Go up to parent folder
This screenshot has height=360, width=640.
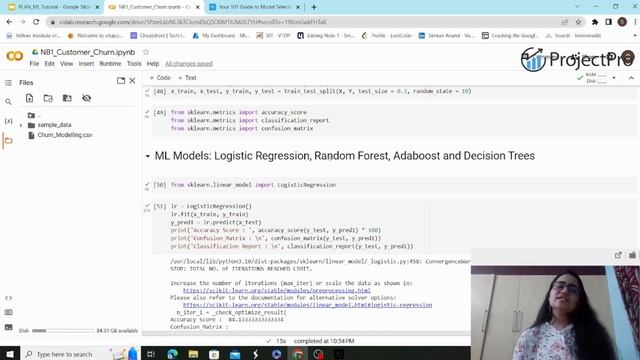[x=32, y=116]
